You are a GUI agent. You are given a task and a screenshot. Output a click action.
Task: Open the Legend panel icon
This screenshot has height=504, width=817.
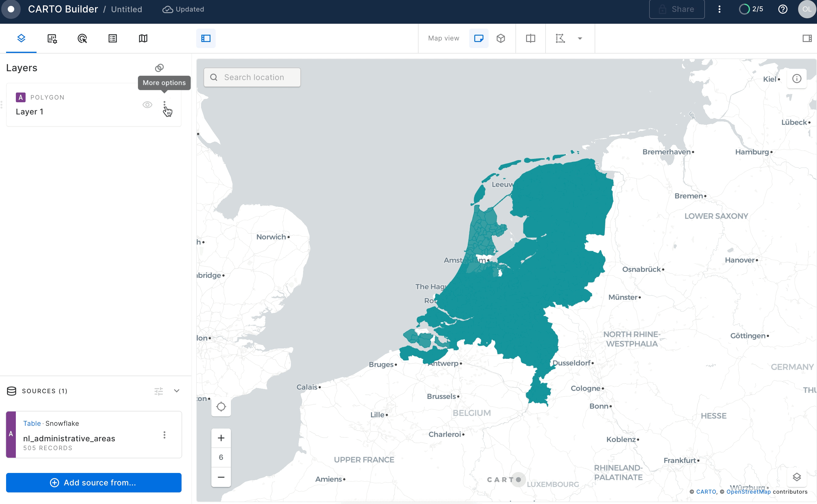pos(112,38)
